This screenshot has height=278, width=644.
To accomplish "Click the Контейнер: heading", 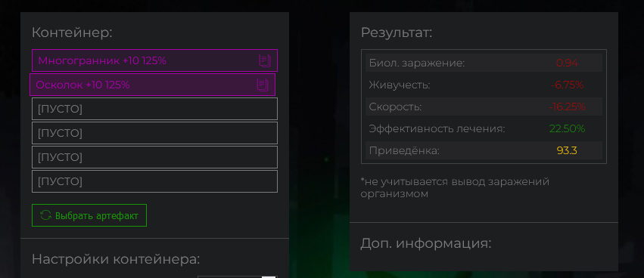I will [x=72, y=32].
